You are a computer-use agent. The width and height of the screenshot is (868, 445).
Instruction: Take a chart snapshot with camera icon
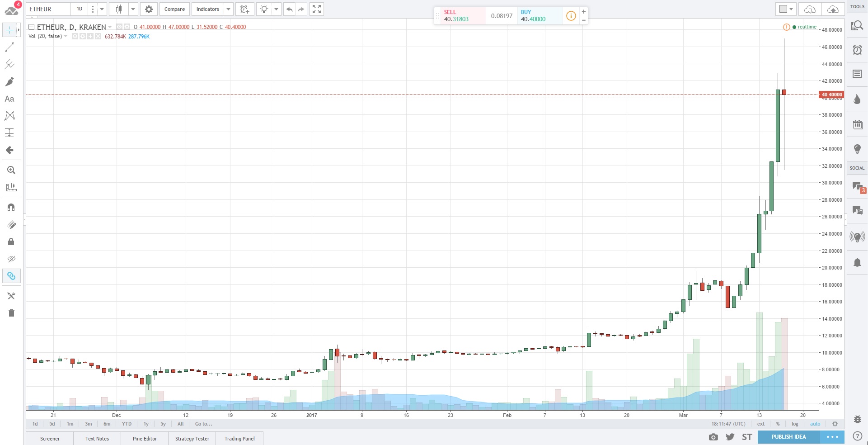pyautogui.click(x=713, y=437)
